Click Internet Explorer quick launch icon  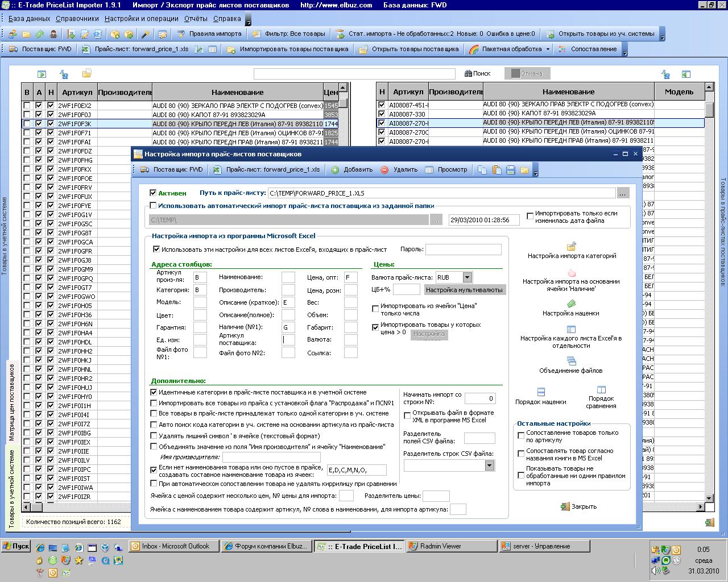(x=40, y=548)
